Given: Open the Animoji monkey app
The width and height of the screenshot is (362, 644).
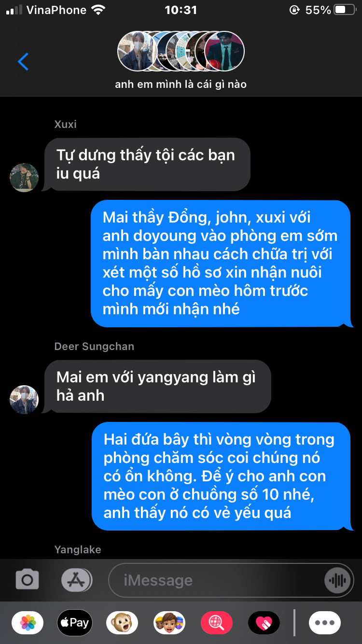Looking at the screenshot, I should click(122, 623).
